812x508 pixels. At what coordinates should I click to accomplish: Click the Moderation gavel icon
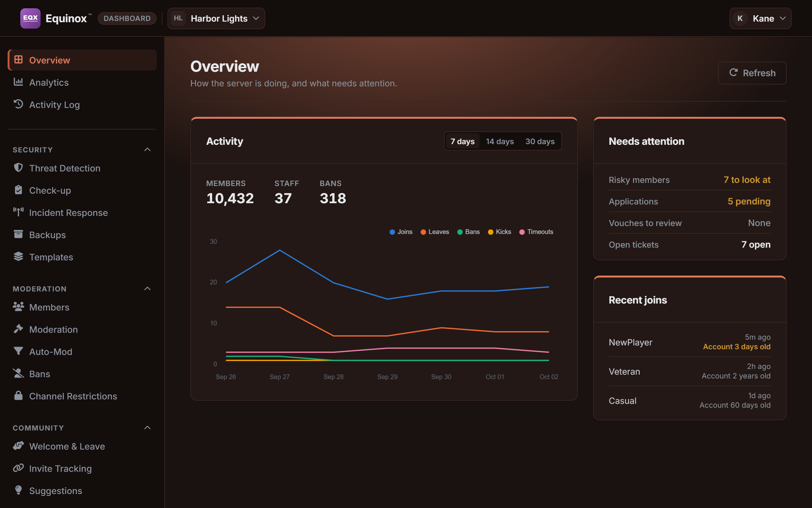(18, 329)
